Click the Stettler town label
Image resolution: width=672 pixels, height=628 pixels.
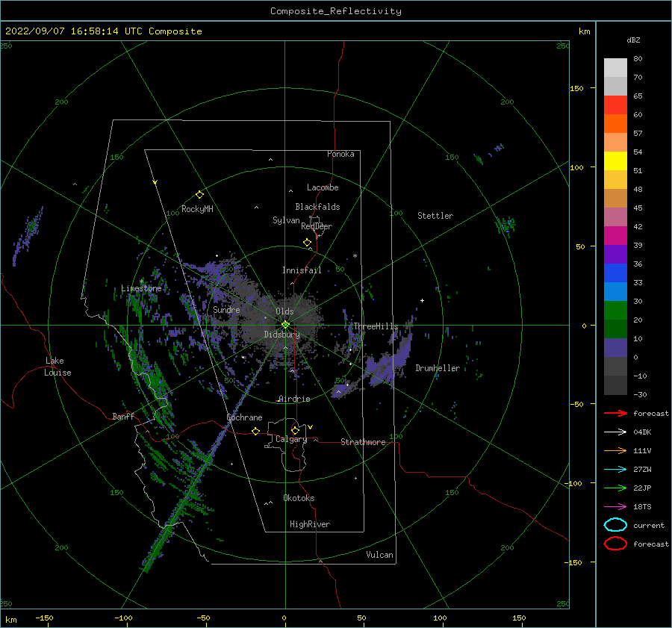435,216
